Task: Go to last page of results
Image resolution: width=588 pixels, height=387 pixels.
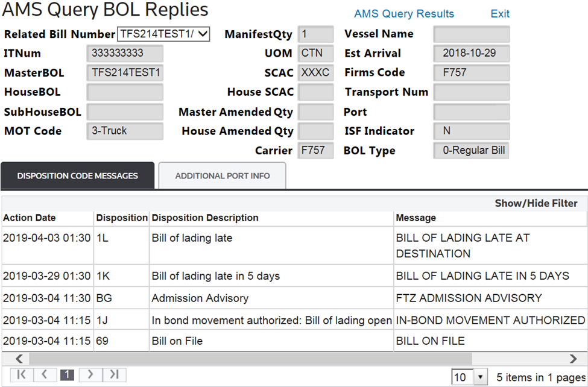Action: [113, 375]
